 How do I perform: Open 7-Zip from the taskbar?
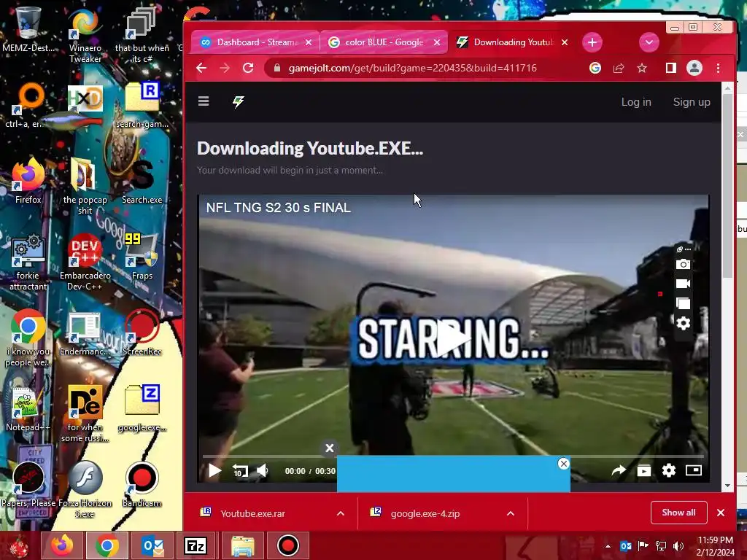click(196, 545)
